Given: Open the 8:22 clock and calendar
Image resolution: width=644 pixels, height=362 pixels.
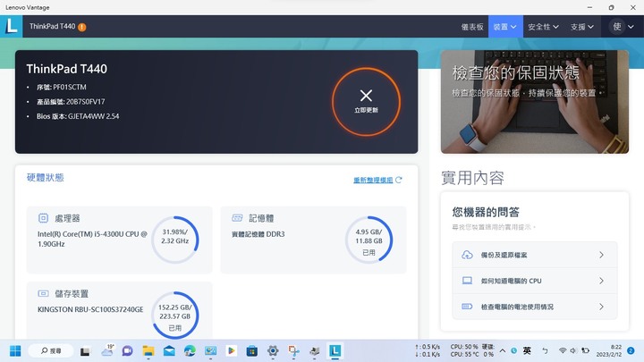Looking at the screenshot, I should point(609,350).
